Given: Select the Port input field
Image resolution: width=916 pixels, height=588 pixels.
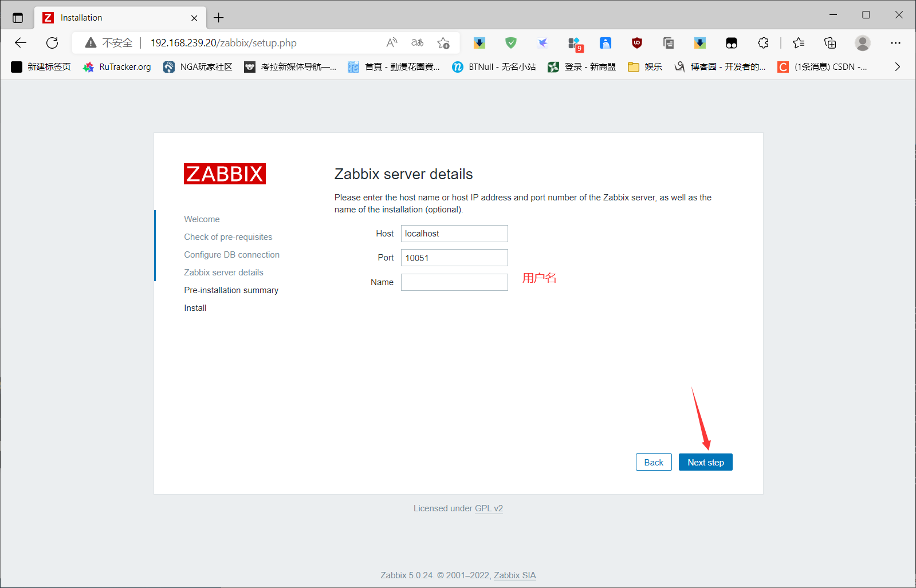Looking at the screenshot, I should click(454, 258).
